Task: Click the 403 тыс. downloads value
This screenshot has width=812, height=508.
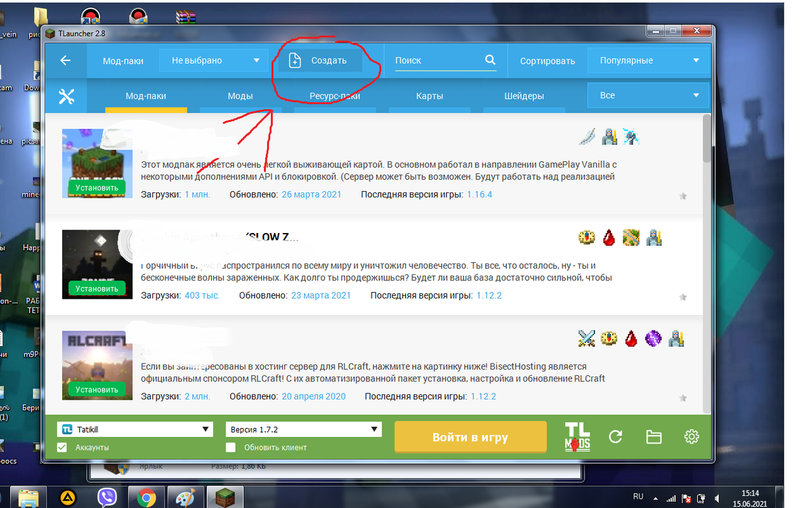Action: point(202,295)
